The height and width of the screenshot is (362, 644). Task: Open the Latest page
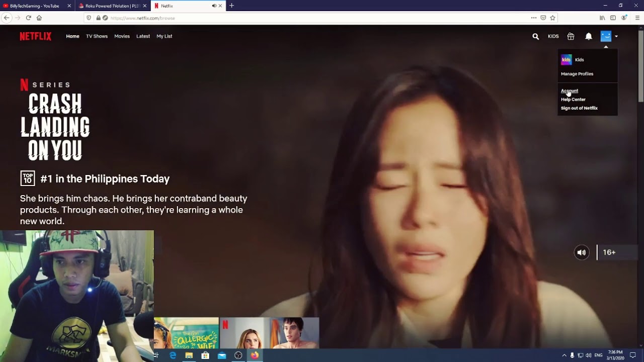(x=143, y=36)
